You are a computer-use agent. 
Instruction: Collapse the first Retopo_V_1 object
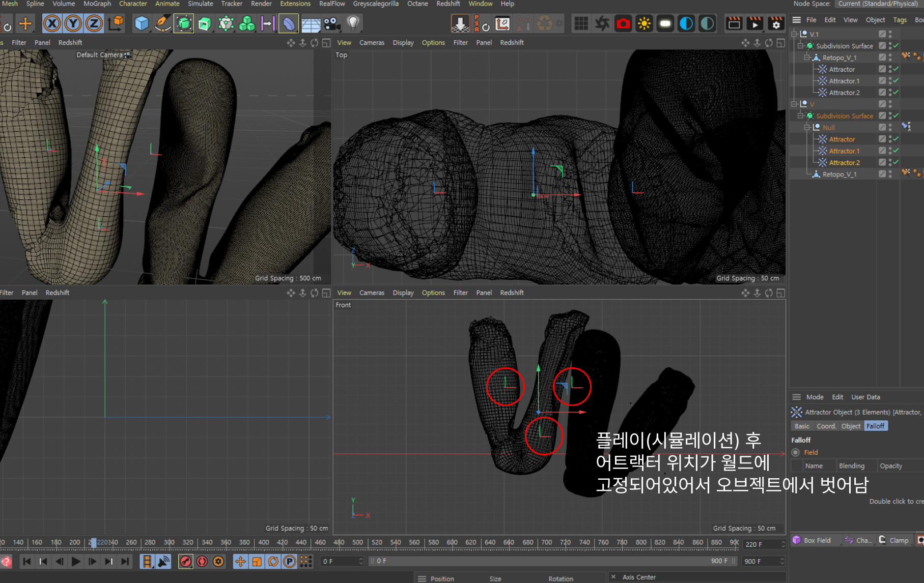[807, 57]
